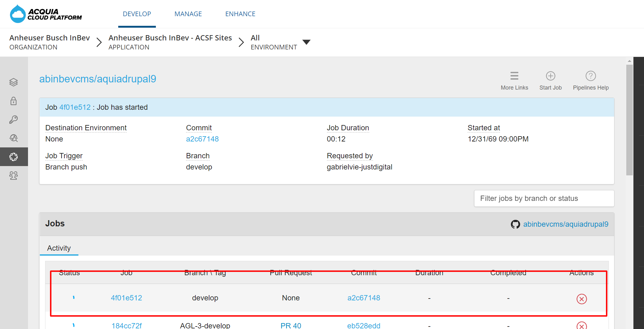Screen dimensions: 644x329
Task: Click the scrollbar up arrow
Action: [629, 61]
